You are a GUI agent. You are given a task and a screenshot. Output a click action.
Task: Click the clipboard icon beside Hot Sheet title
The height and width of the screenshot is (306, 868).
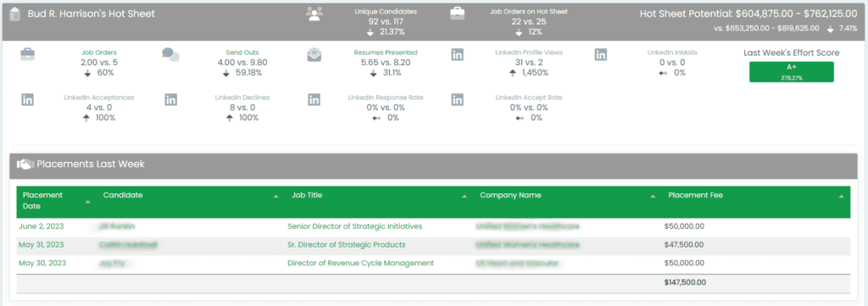15,14
